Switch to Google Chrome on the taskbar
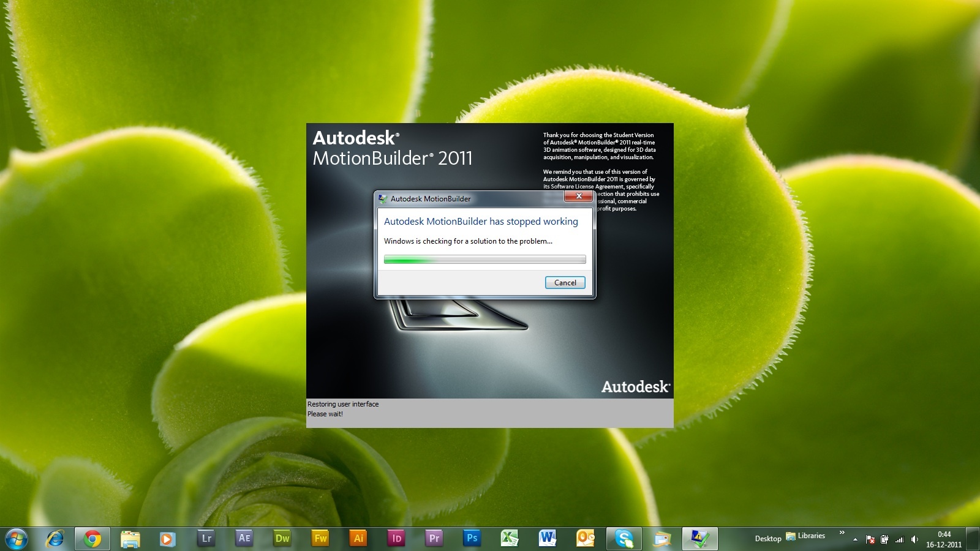Image resolution: width=980 pixels, height=551 pixels. [92, 539]
